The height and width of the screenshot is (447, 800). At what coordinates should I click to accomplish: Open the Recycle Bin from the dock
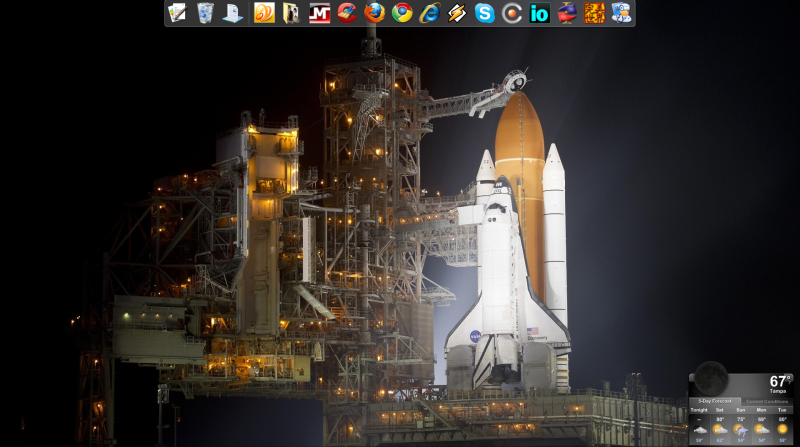tap(205, 13)
